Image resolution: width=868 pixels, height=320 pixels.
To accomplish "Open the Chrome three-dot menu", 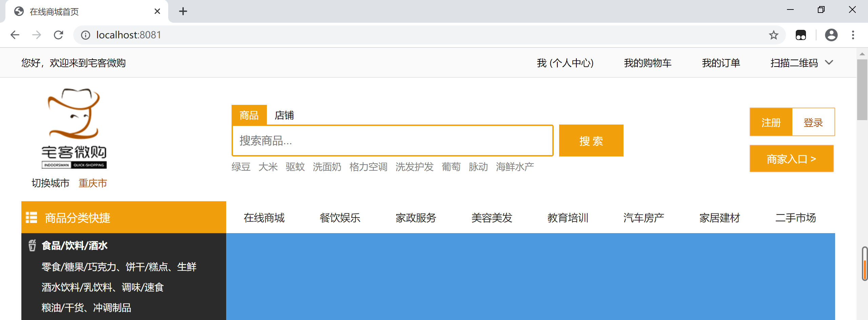I will [x=853, y=35].
